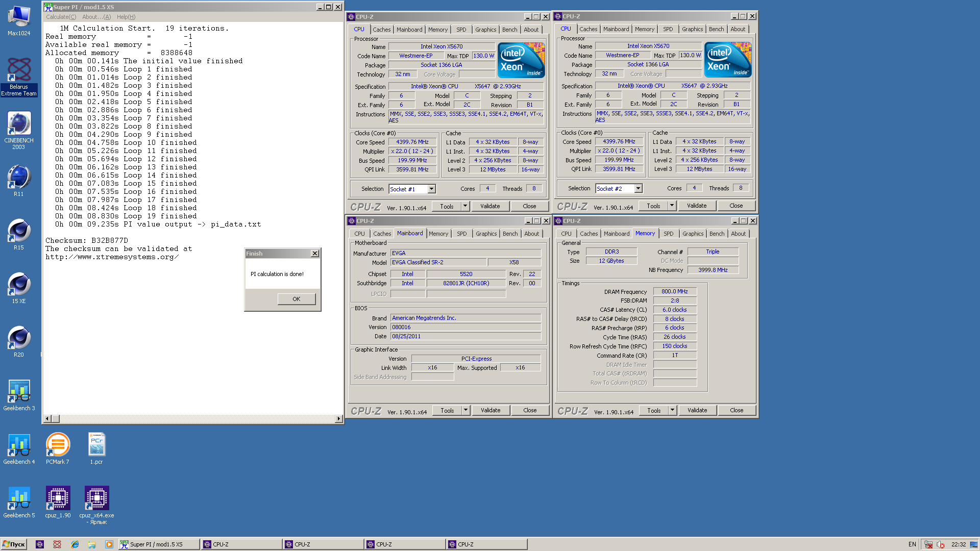Open the Socket #2 selection dropdown
980x551 pixels.
pos(638,188)
